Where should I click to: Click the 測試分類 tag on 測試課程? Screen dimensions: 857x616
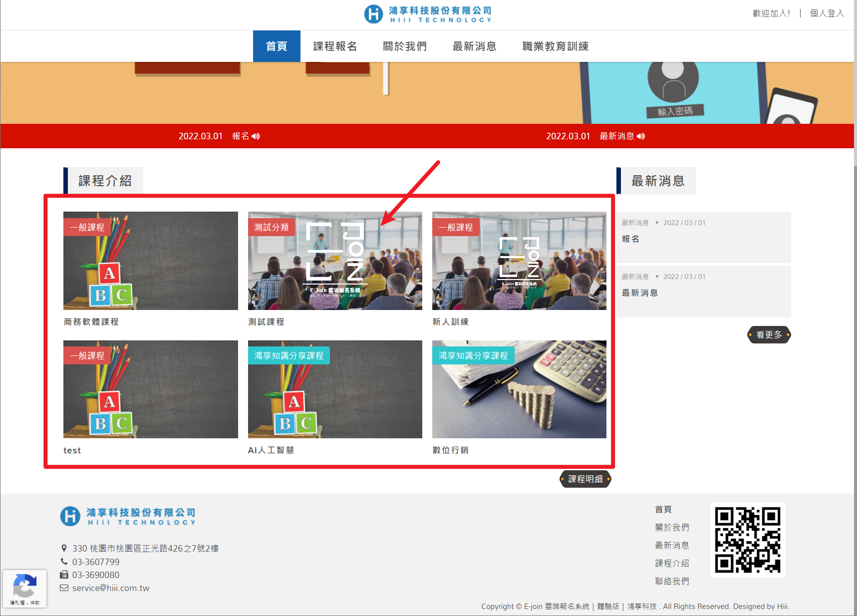coord(272,228)
